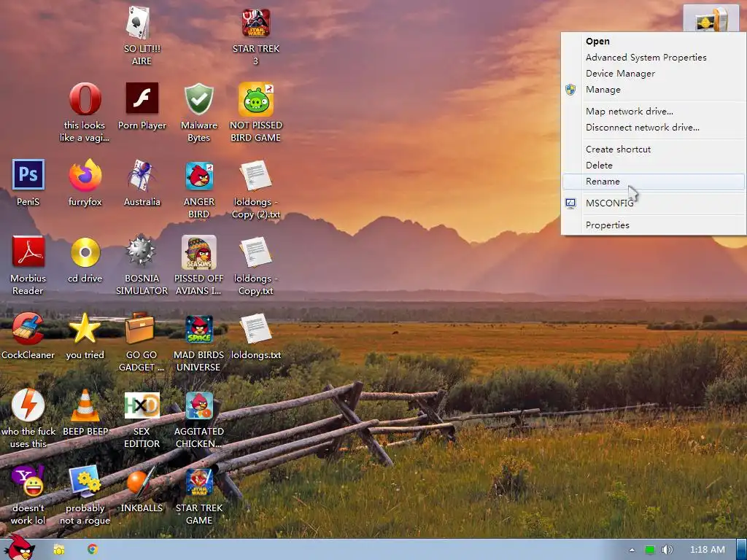Select Device Manager from the context menu
747x560 pixels.
point(653,74)
